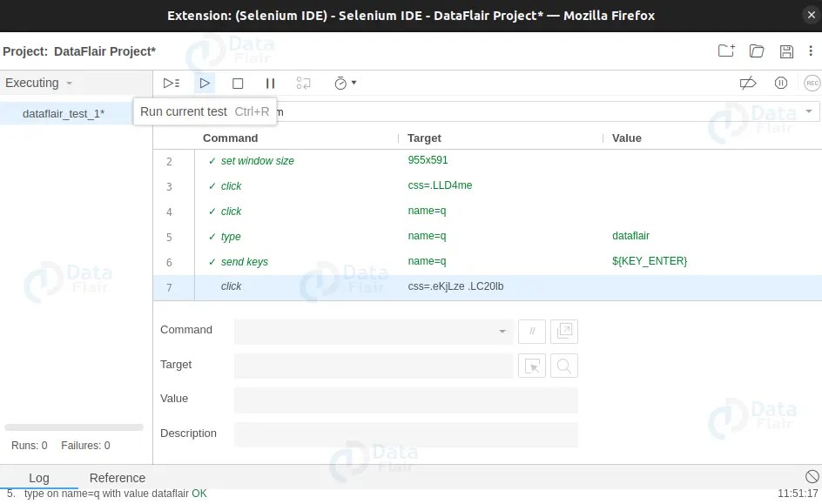Expand the Command field dropdown
Image resolution: width=822 pixels, height=504 pixels.
tap(502, 332)
